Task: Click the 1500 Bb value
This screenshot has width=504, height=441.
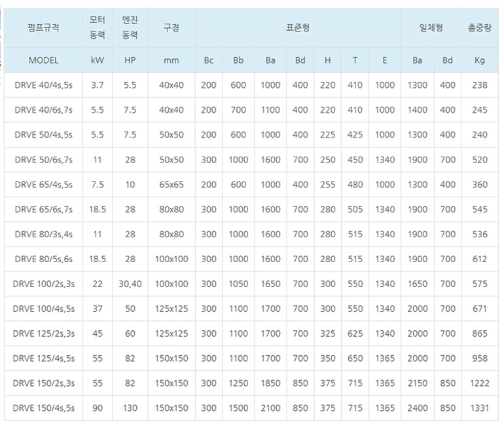Action: point(238,408)
